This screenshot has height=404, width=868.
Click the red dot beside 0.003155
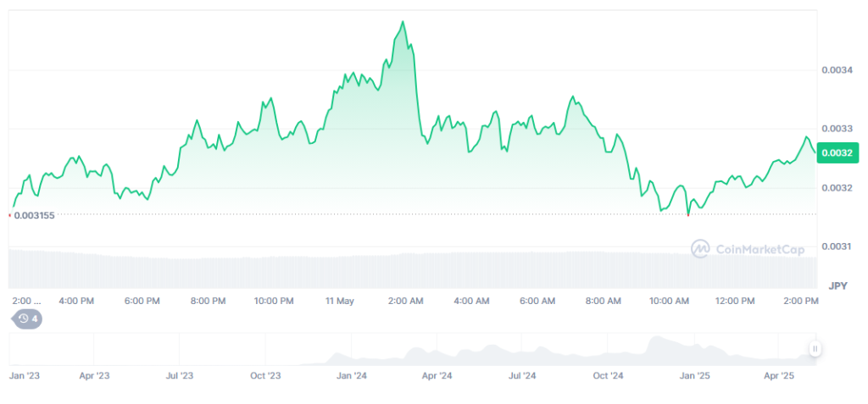(9, 215)
